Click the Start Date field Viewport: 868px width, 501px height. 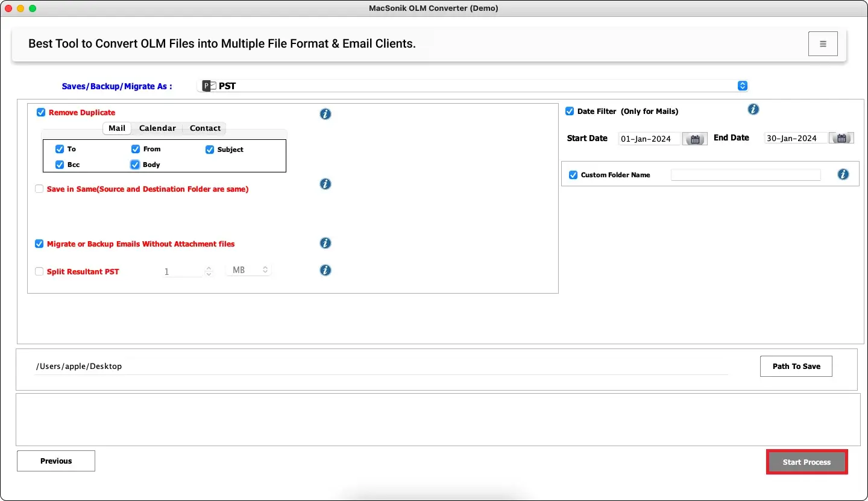coord(650,139)
